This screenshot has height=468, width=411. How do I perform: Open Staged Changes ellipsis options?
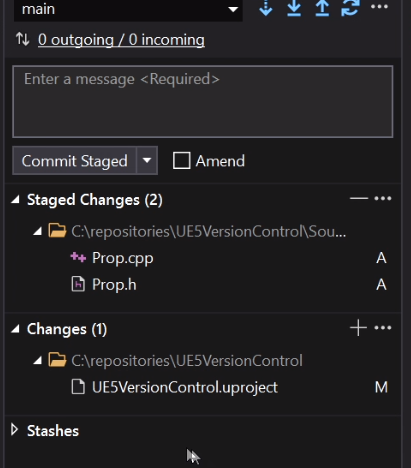(x=383, y=199)
